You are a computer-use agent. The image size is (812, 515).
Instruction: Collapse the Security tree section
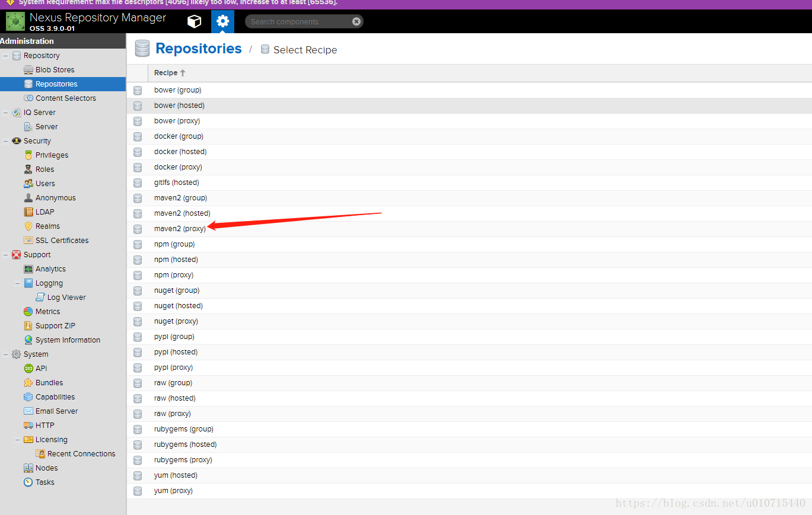point(5,141)
